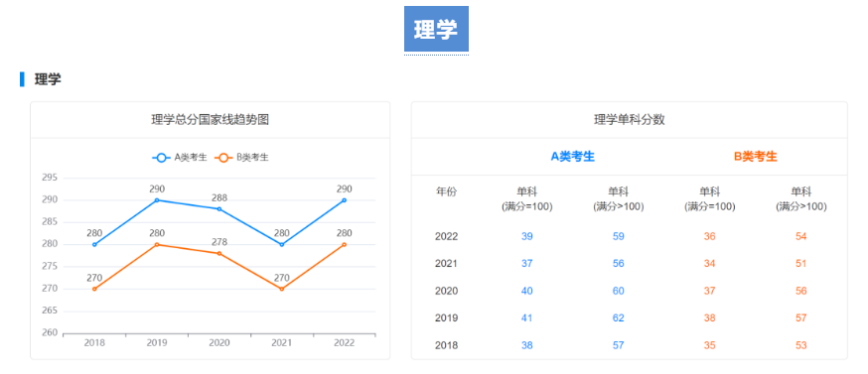Select the 2019 row label in the table
This screenshot has height=374, width=868.
[446, 318]
